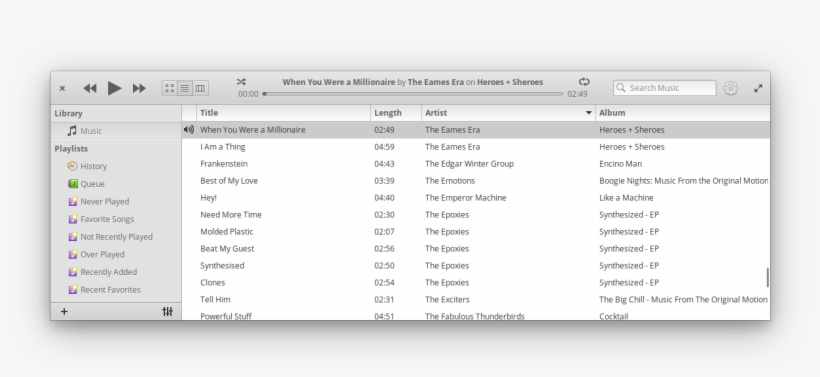Switch to list view mode
The height and width of the screenshot is (377, 820).
185,88
